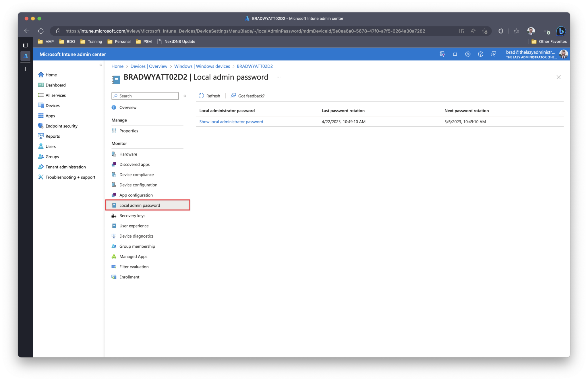Toggle the vertical tabs pane icon
Image resolution: width=588 pixels, height=381 pixels.
click(25, 45)
